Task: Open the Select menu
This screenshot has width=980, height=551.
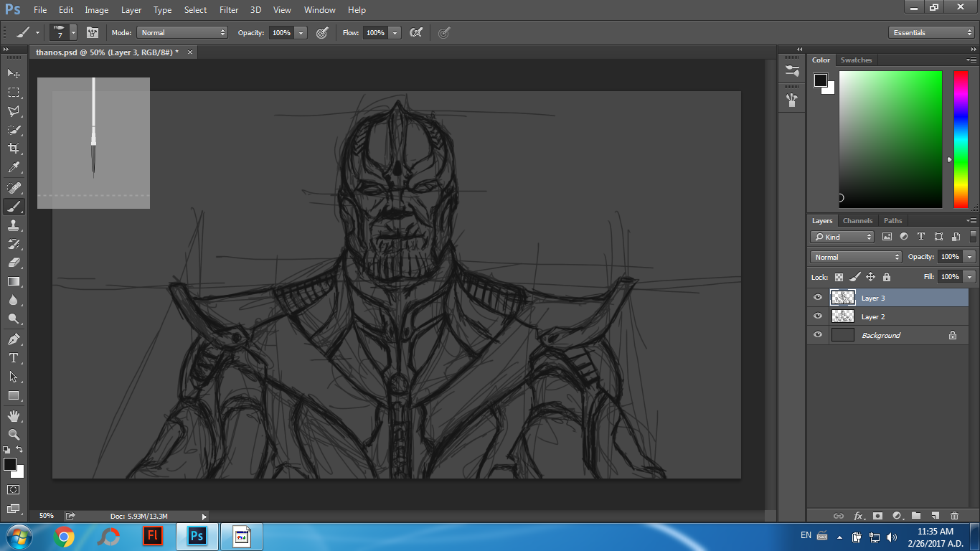Action: click(x=195, y=10)
